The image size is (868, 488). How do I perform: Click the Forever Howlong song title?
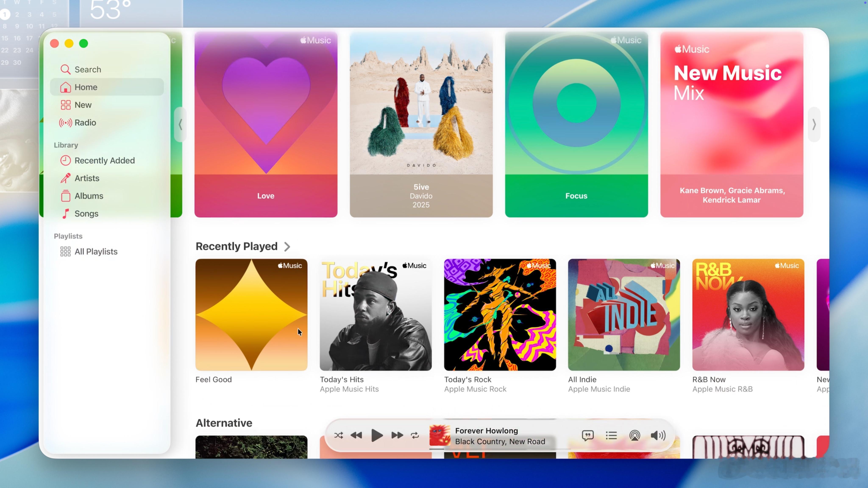pyautogui.click(x=487, y=430)
